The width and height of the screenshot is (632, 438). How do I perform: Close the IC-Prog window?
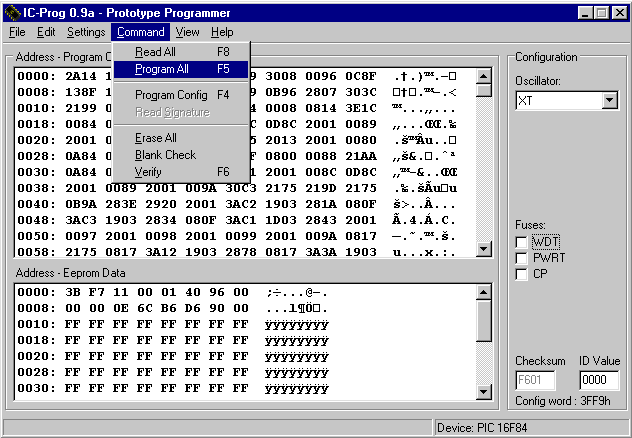[619, 13]
